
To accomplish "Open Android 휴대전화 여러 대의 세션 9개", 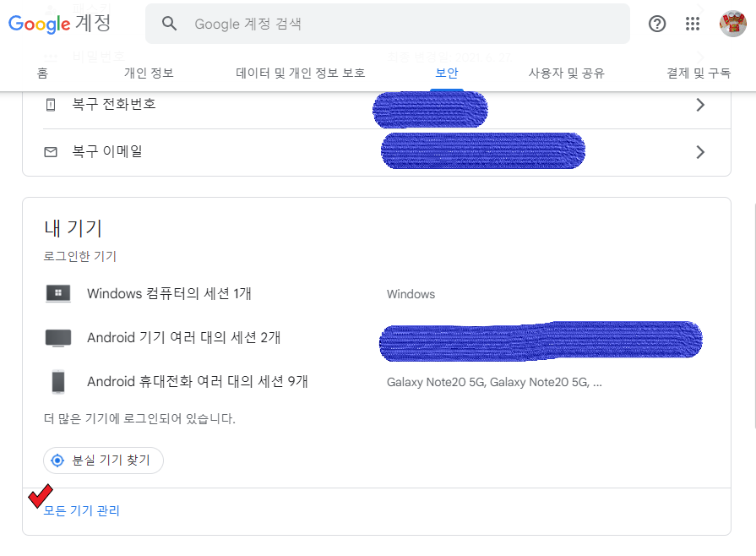I will pyautogui.click(x=197, y=381).
